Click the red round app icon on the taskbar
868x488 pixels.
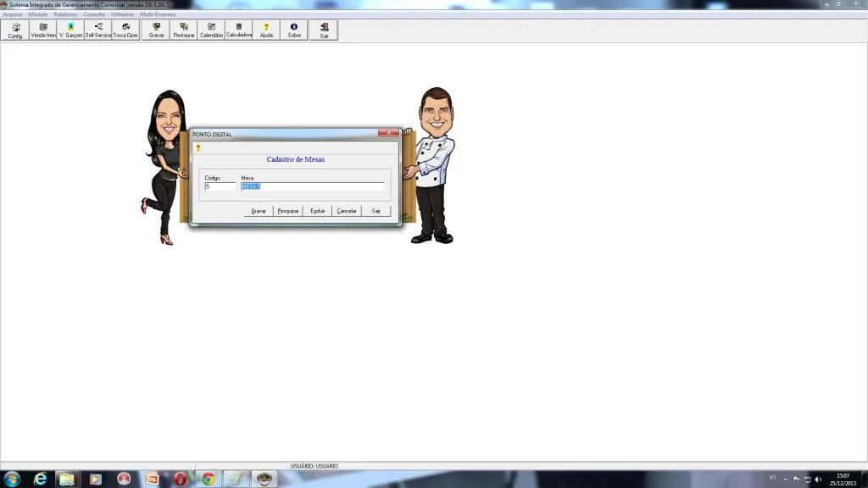pos(124,480)
